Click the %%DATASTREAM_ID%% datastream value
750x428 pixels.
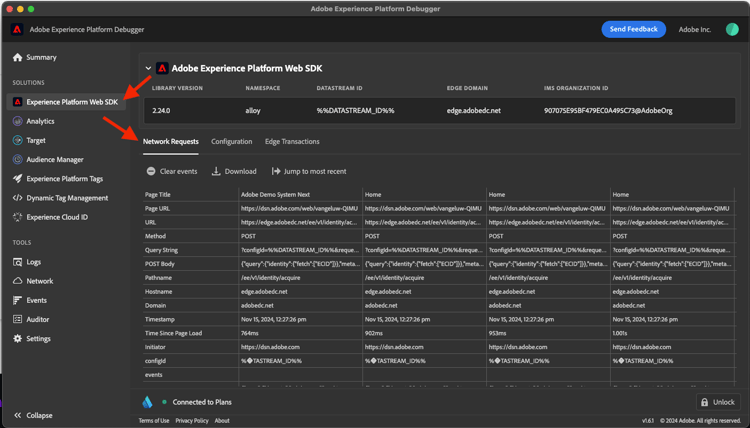(x=355, y=110)
